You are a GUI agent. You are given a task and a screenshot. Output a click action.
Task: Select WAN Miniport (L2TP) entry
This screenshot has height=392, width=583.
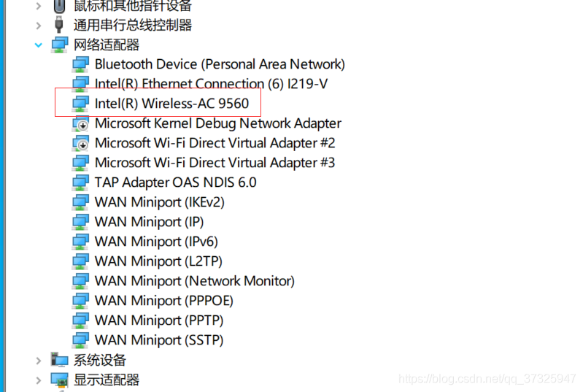158,261
